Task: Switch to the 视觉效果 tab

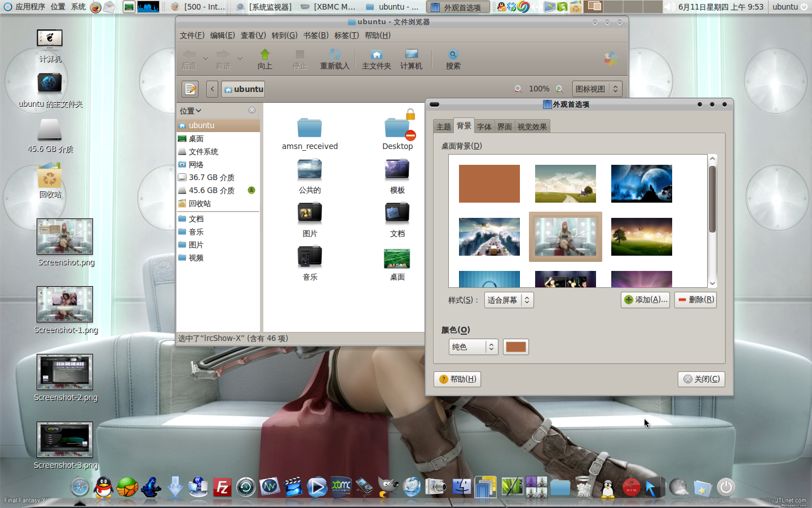Action: pyautogui.click(x=532, y=126)
